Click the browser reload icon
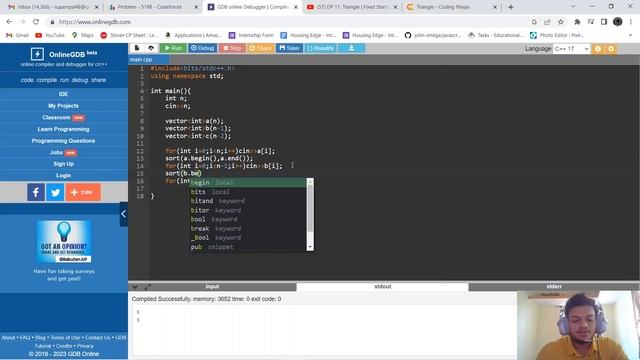 [36, 22]
